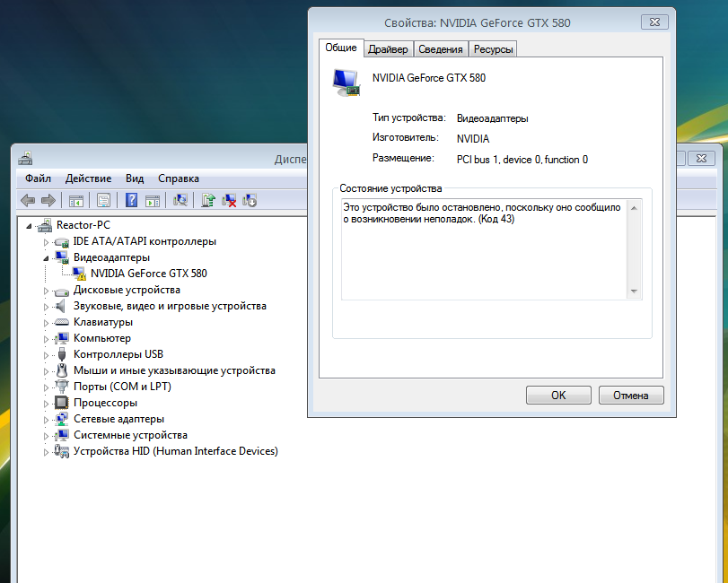Viewport: 728px width, 583px height.
Task: Click the Видеоадаптеры category icon
Action: [x=61, y=257]
